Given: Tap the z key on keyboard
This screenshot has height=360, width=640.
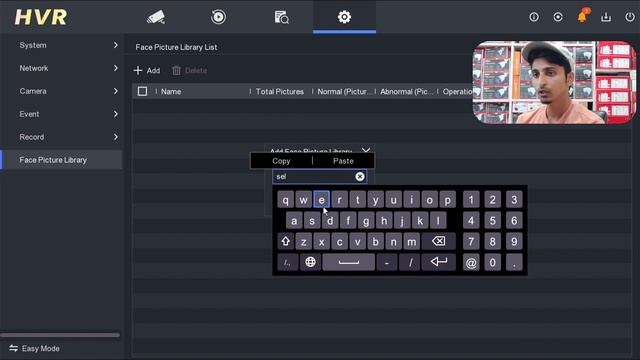Looking at the screenshot, I should tap(303, 242).
